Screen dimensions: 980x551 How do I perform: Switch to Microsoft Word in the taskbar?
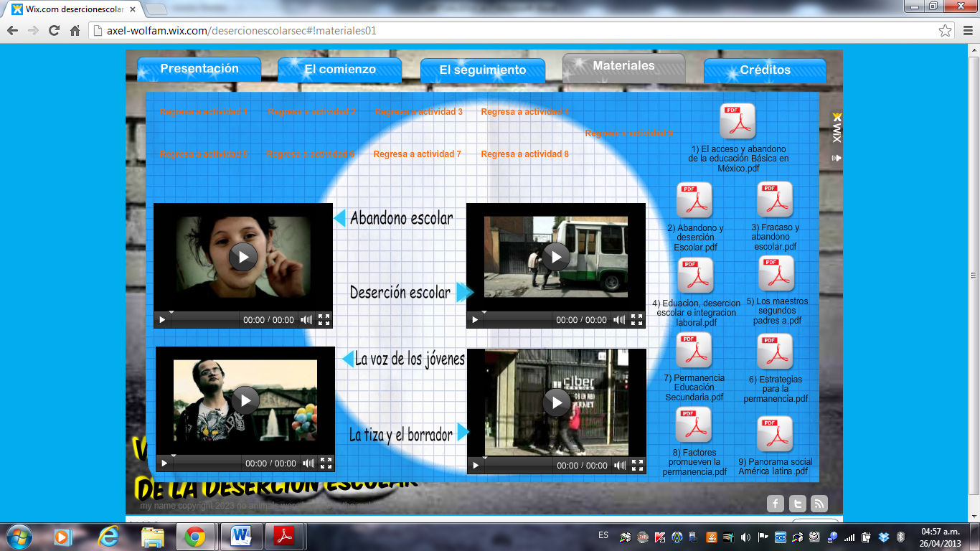click(x=241, y=537)
